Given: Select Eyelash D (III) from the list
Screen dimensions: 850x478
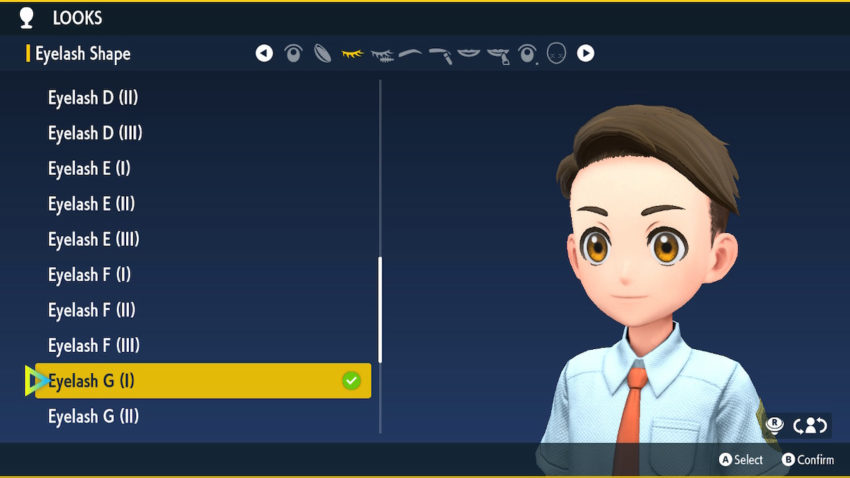Looking at the screenshot, I should point(95,133).
